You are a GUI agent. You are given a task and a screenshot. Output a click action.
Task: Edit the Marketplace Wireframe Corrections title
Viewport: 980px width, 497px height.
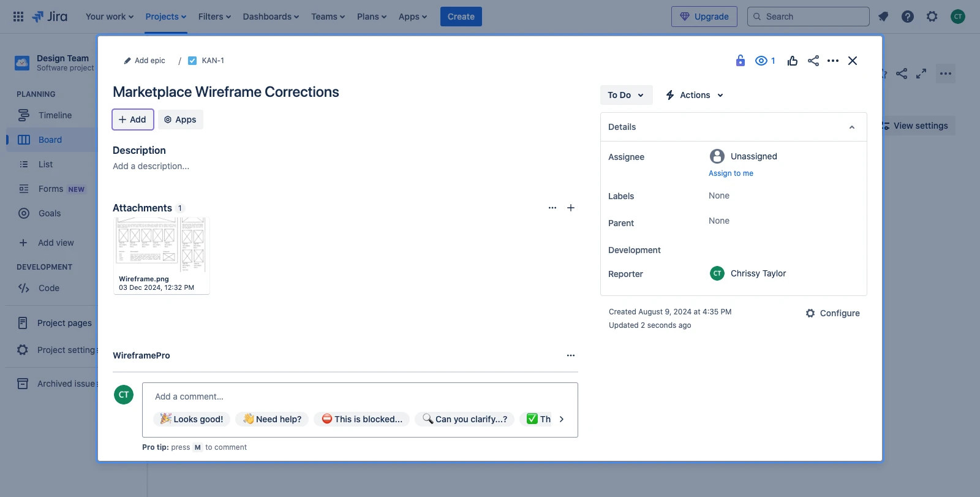226,92
